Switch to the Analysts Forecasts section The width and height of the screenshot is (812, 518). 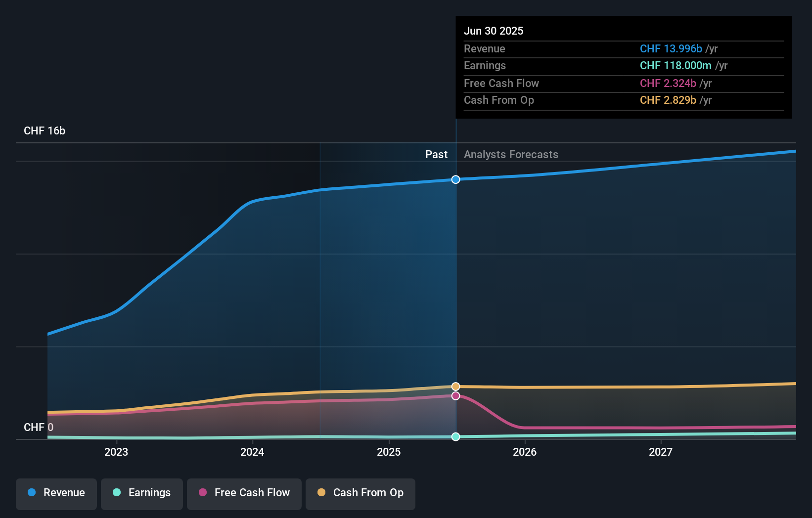pos(511,154)
